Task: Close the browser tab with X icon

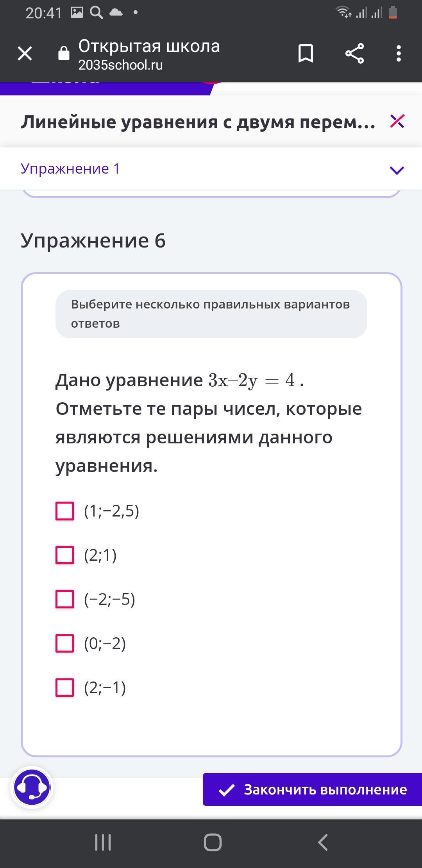Action: 25,54
